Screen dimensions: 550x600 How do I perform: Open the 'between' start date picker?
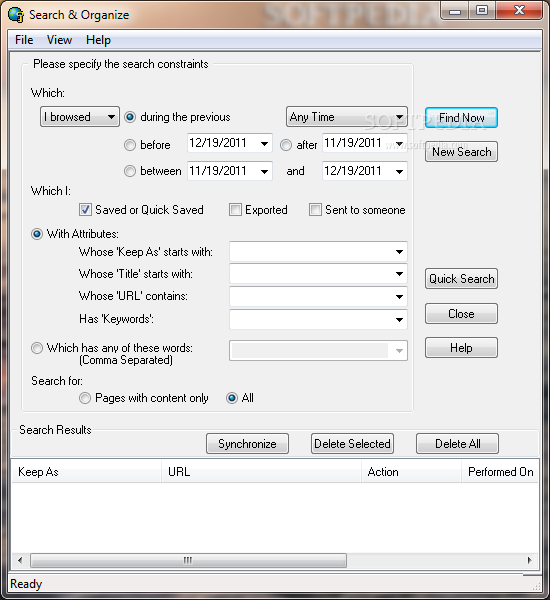click(264, 171)
